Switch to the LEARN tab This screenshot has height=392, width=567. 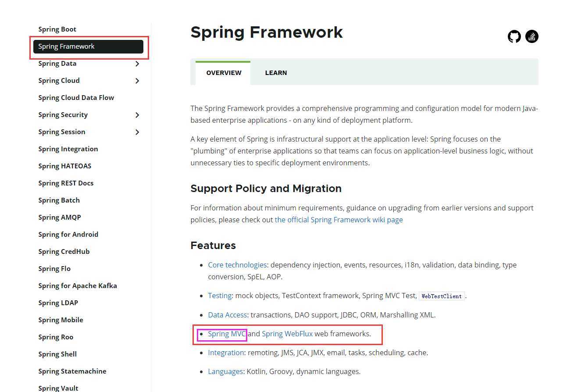276,73
